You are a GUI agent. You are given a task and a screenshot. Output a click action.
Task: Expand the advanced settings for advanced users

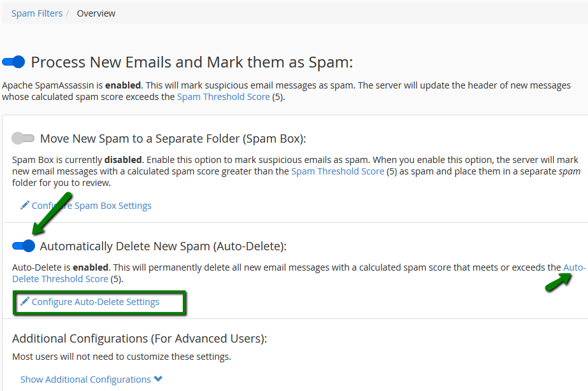tap(86, 379)
